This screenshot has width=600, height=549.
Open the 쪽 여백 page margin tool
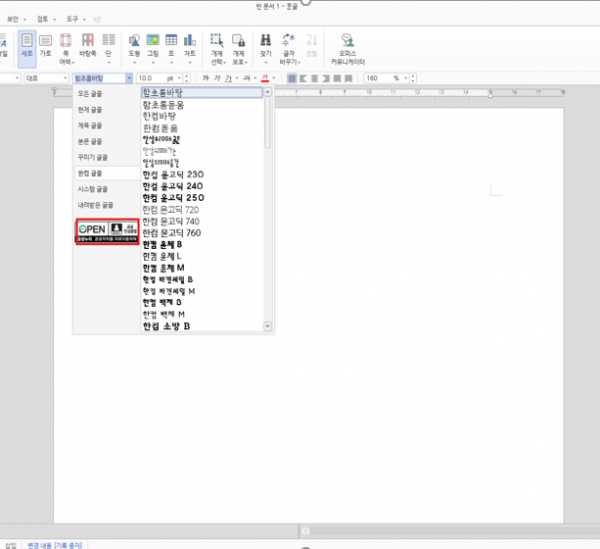click(66, 49)
